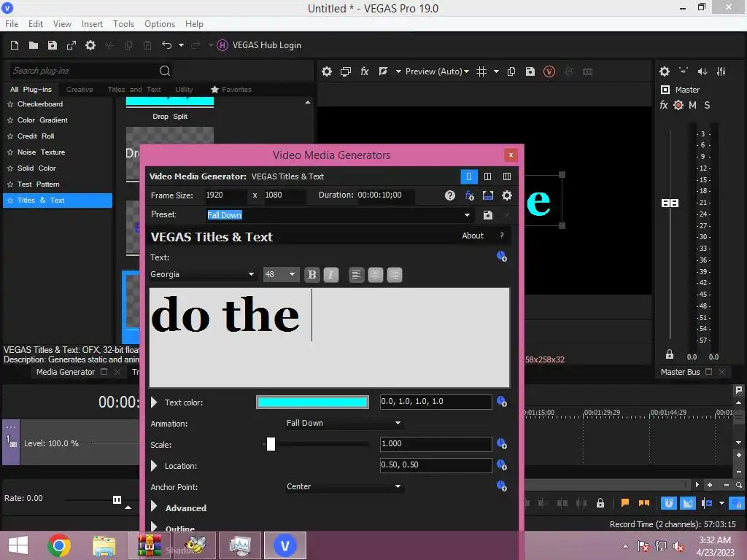Screen dimensions: 747x560
Task: Select two pane layout in generator dialog
Action: tap(487, 176)
